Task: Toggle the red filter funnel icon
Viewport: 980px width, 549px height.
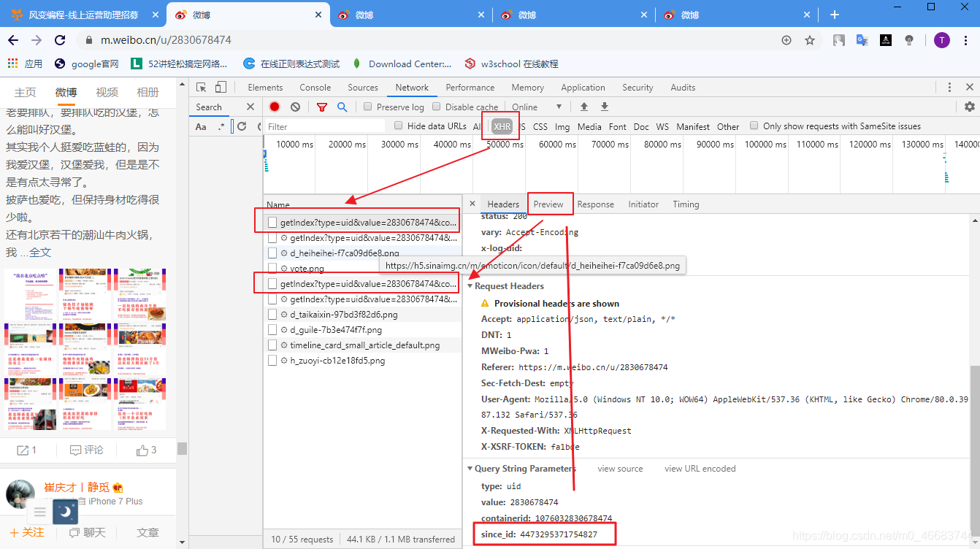Action: coord(321,107)
